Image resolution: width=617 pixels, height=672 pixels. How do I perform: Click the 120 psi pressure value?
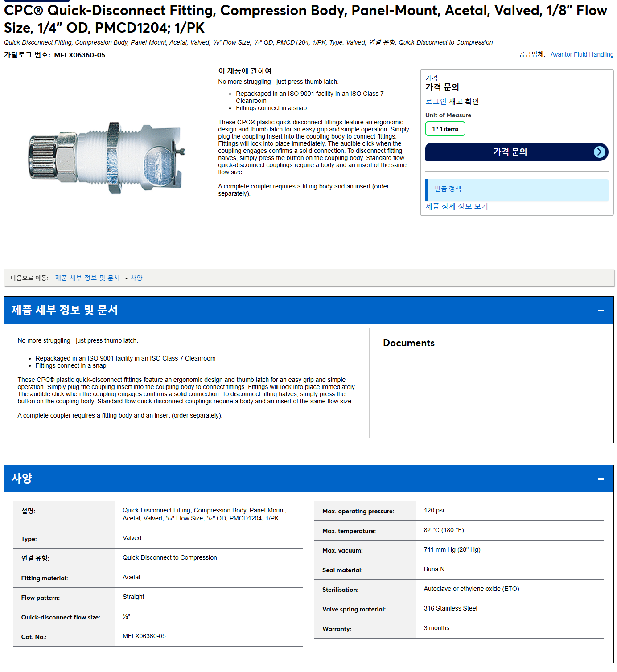coord(434,511)
